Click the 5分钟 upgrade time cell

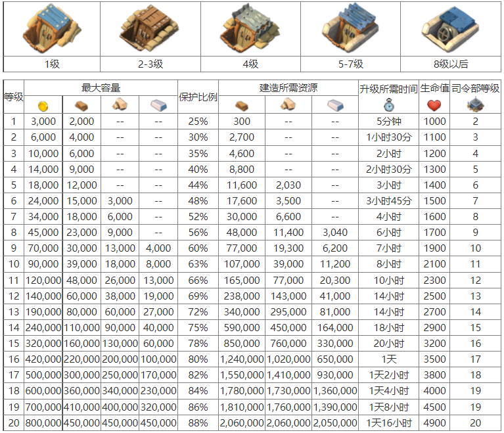(x=388, y=122)
